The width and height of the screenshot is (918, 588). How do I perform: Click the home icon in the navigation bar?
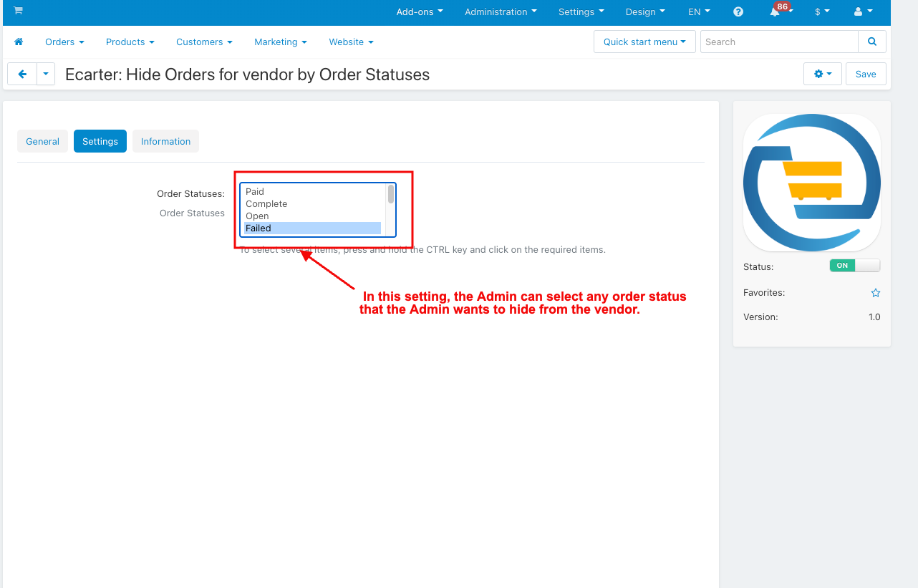tap(19, 42)
